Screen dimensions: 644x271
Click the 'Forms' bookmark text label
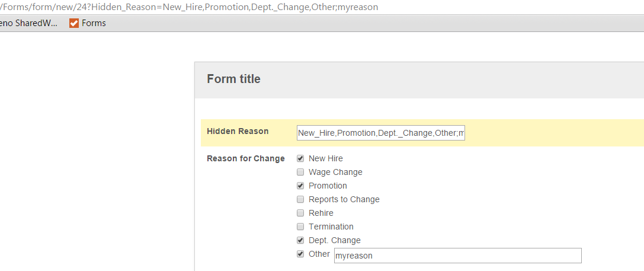click(94, 24)
